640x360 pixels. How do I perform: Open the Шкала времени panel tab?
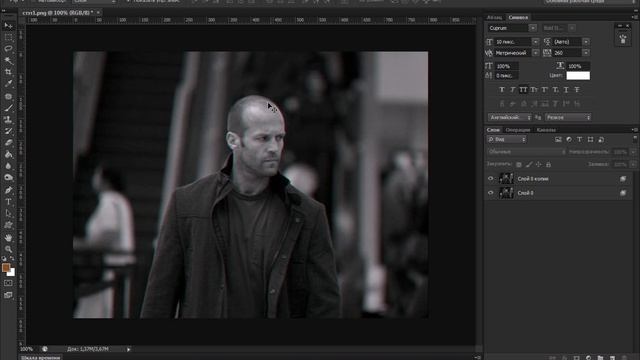coord(40,358)
